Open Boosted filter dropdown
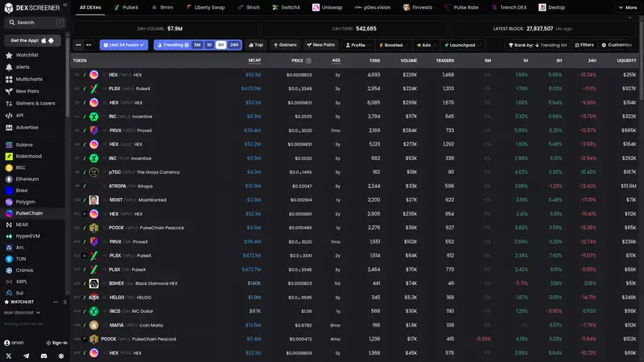This screenshot has width=644, height=362. coord(393,45)
